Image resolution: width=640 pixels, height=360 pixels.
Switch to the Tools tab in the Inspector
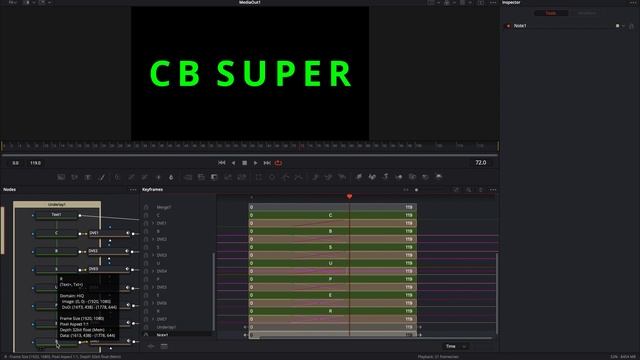(x=551, y=13)
